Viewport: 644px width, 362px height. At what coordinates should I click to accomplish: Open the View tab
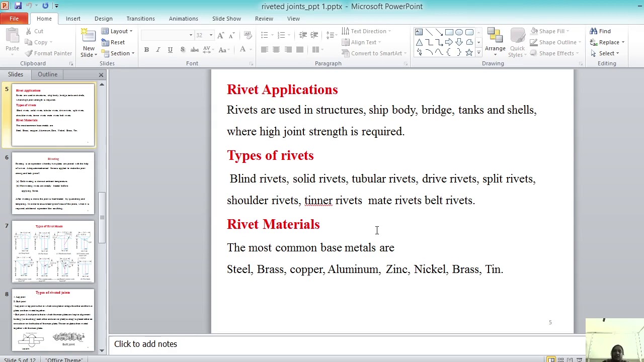point(293,19)
